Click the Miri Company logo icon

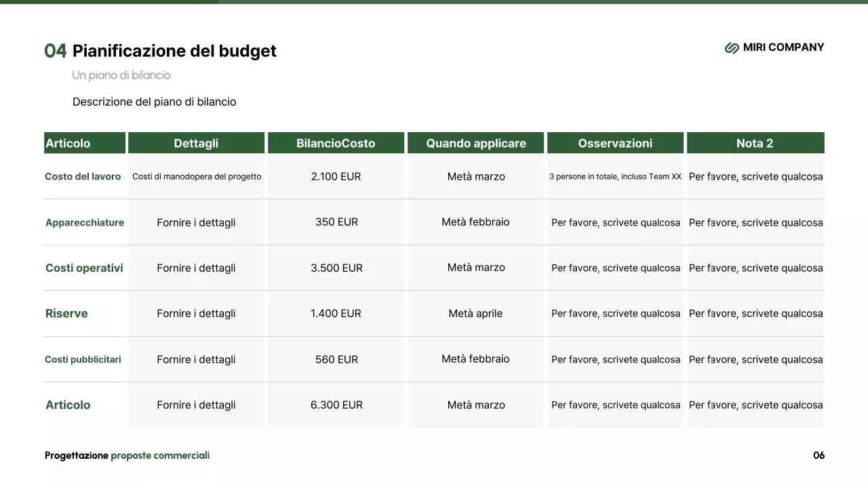click(x=732, y=47)
